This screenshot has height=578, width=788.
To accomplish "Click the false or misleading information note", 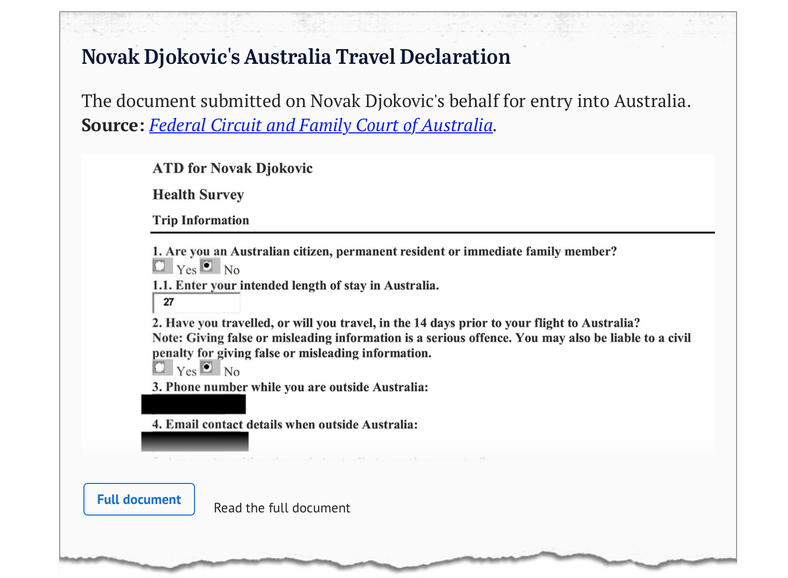I will coord(420,346).
